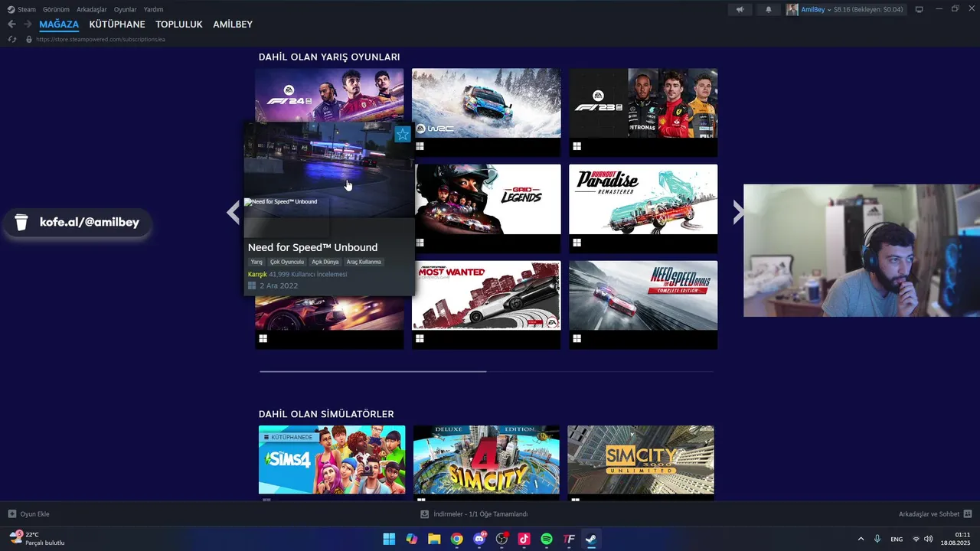Expand the system tray hidden icons

(861, 539)
